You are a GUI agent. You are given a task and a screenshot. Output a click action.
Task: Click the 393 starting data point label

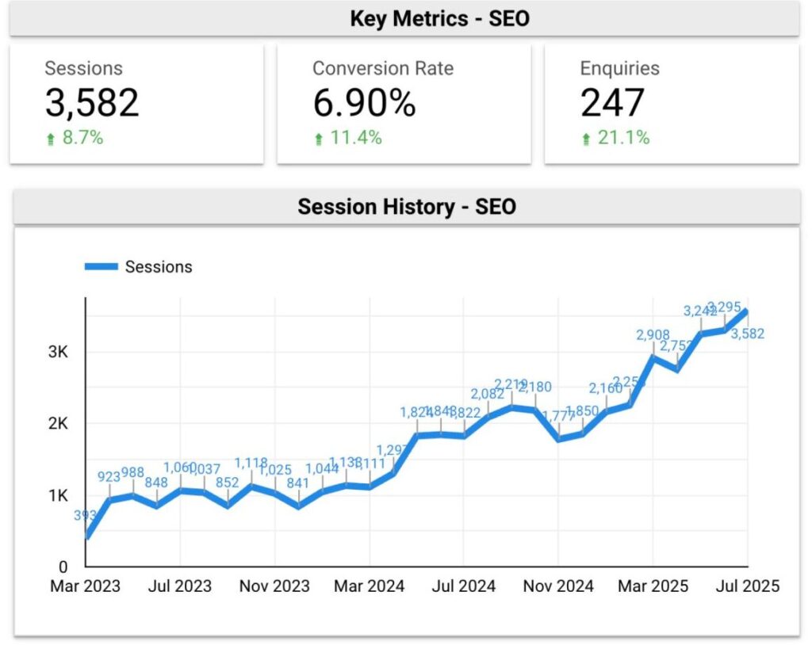click(x=86, y=516)
